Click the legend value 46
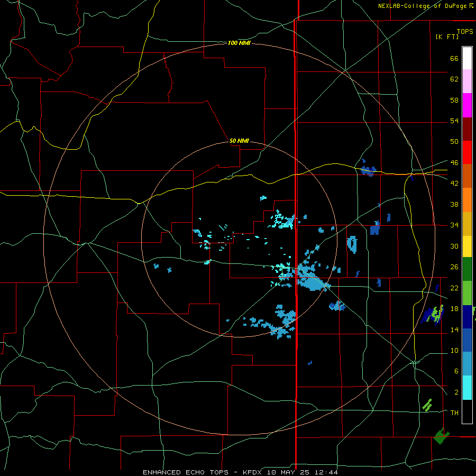 click(454, 162)
